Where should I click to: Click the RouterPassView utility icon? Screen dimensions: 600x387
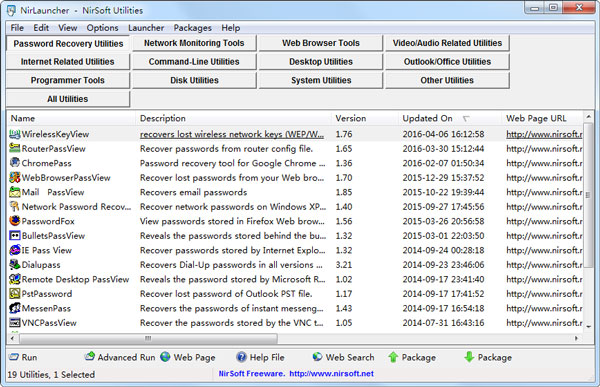[15, 149]
